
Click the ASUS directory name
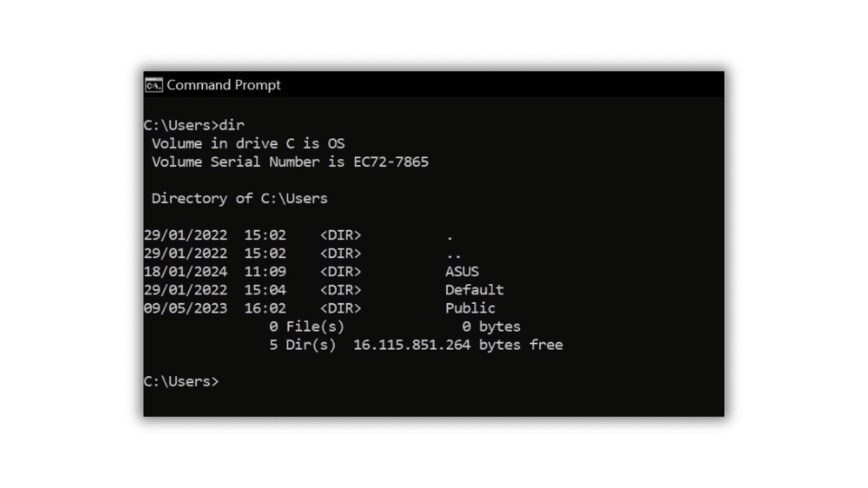(462, 271)
